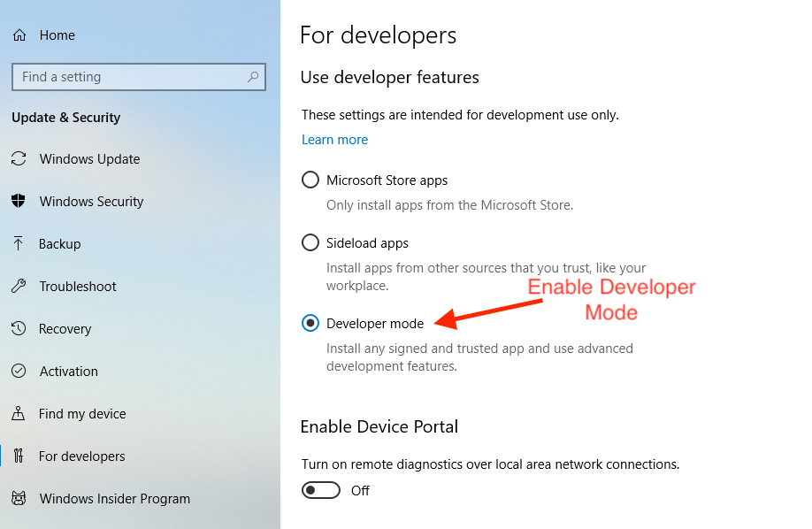The height and width of the screenshot is (529, 812).
Task: Click the Windows Security shield icon
Action: (x=19, y=202)
